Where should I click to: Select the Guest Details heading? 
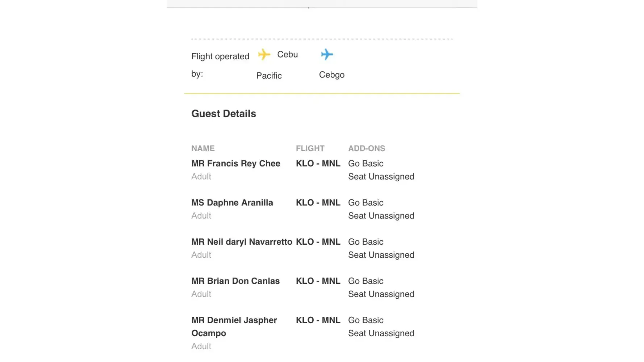point(223,114)
